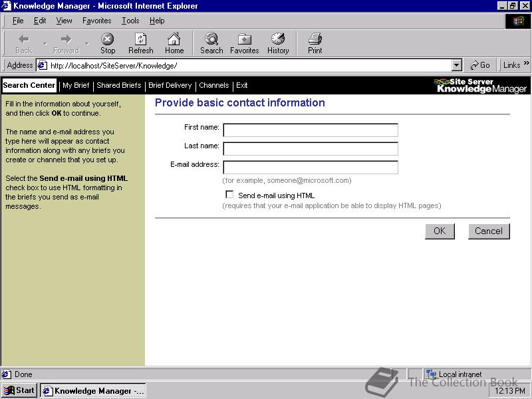Viewport: 532px width, 399px height.
Task: Open the Edit menu
Action: click(40, 21)
